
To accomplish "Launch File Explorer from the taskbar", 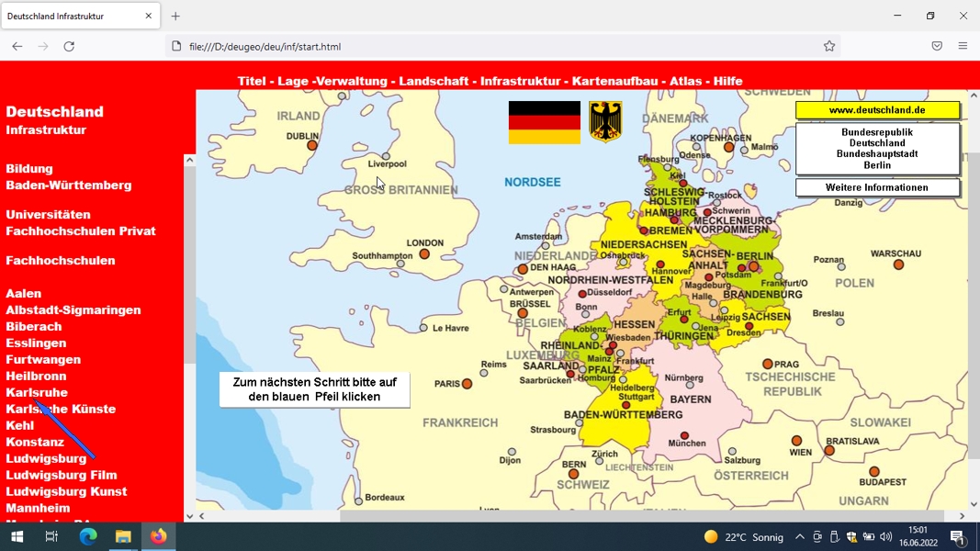I will 123,536.
